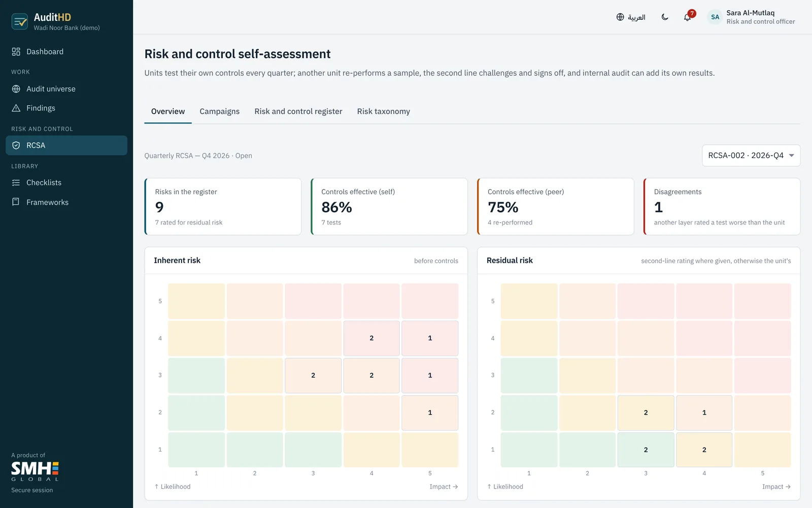
Task: Click the Risks in the register card
Action: click(x=223, y=207)
